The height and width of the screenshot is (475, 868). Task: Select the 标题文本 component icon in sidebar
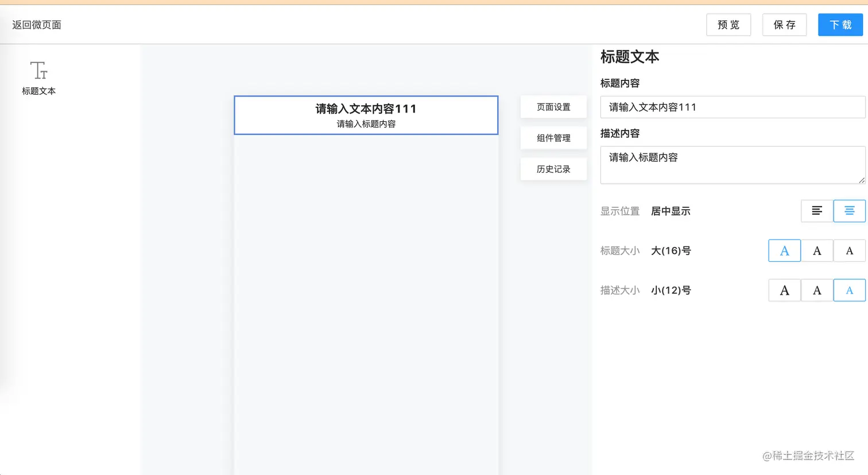tap(38, 71)
